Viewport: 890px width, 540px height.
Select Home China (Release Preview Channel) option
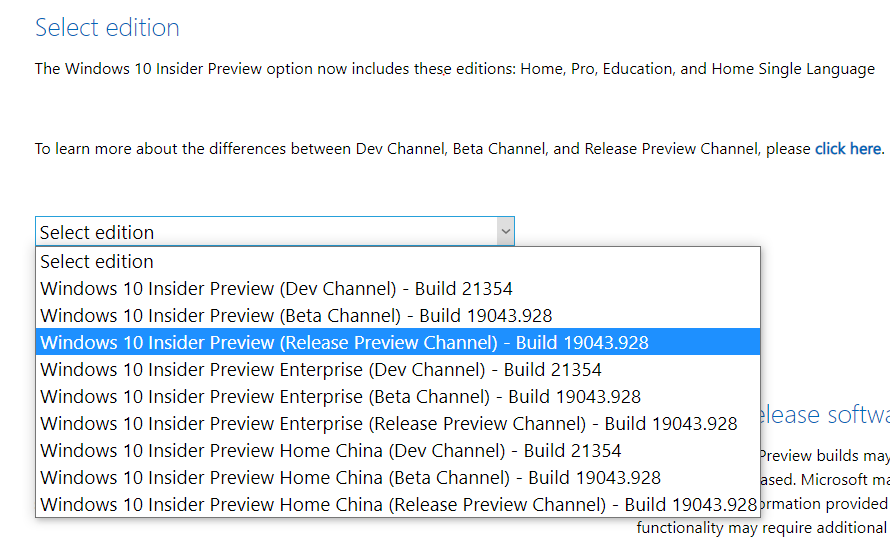coord(397,504)
